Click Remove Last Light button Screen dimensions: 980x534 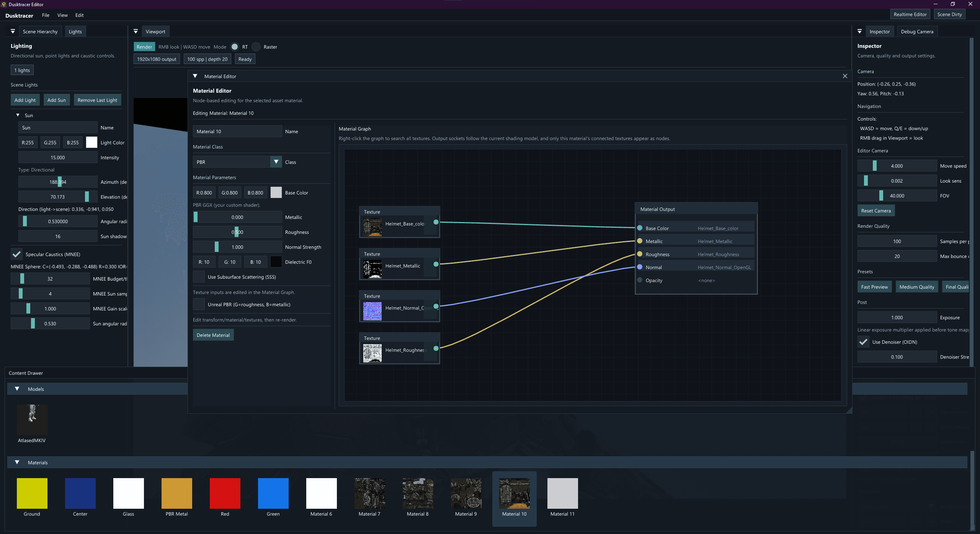98,100
